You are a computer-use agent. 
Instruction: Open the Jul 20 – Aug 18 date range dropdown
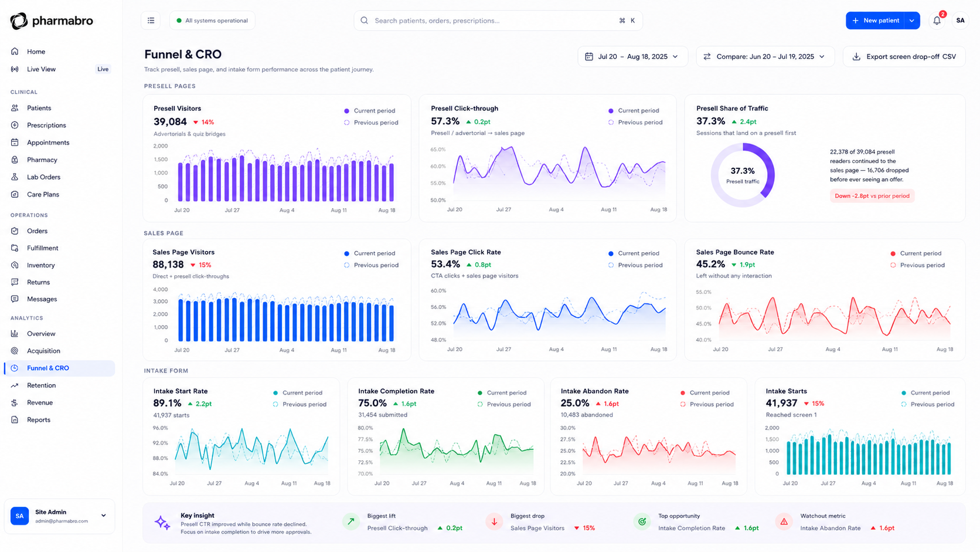coord(632,56)
